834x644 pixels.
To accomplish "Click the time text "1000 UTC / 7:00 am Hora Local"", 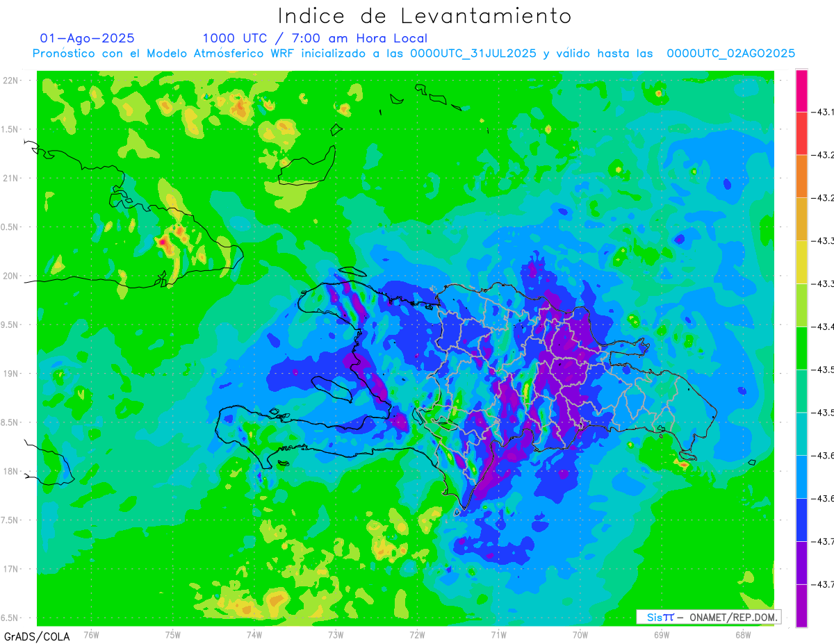I will (x=315, y=38).
